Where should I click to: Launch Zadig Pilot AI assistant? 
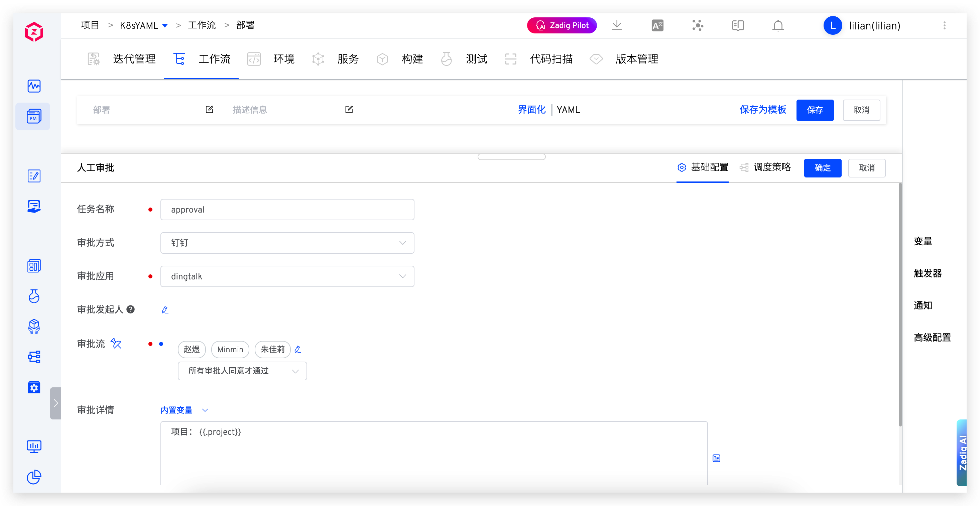point(562,25)
